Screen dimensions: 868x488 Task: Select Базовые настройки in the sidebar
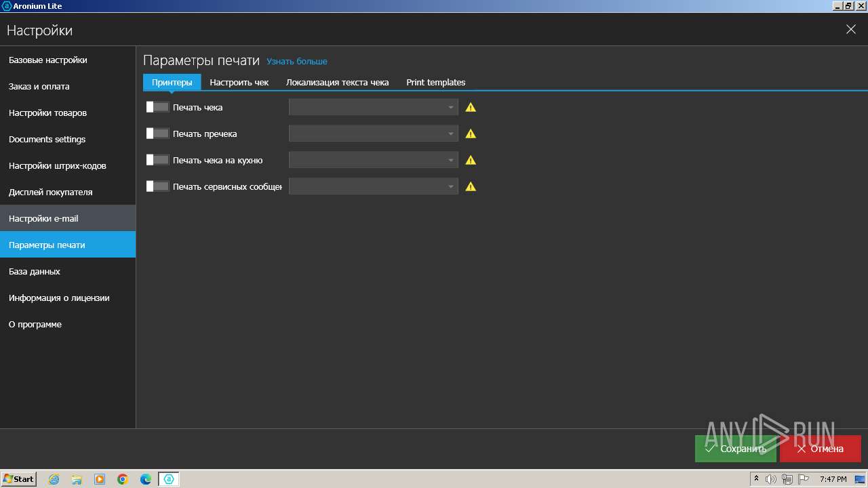tap(68, 60)
